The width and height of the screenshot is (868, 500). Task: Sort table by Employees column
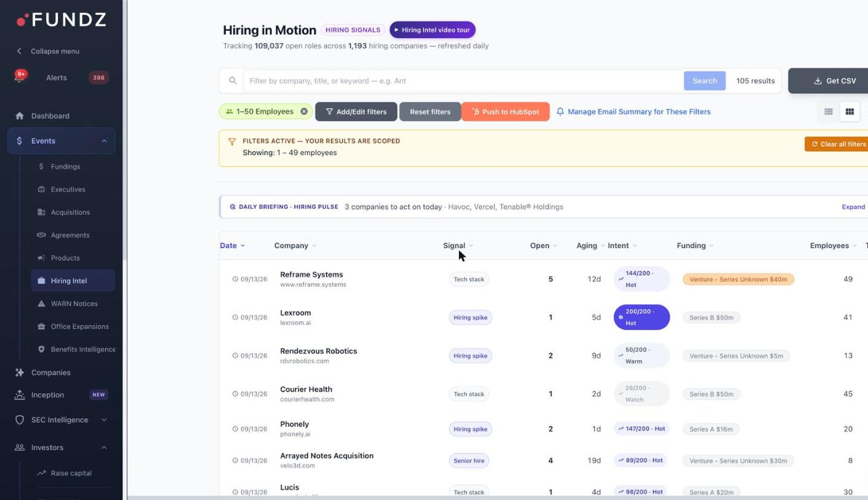833,246
